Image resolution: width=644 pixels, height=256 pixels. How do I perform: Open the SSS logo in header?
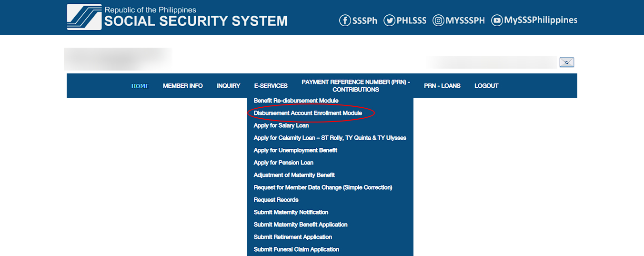coord(84,17)
